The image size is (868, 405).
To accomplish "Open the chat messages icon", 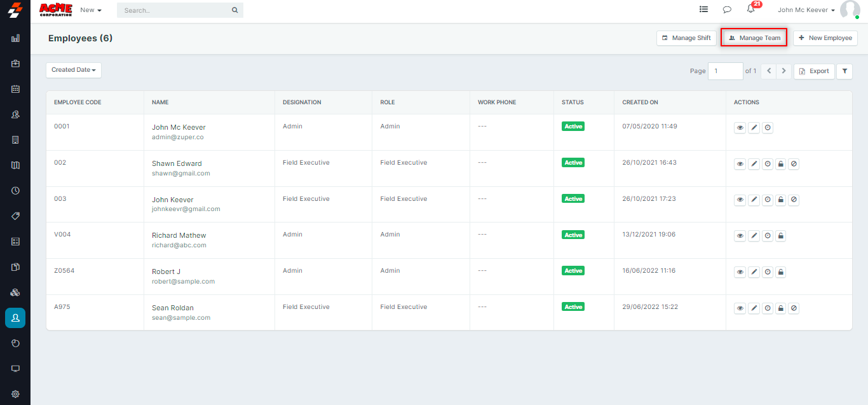I will pyautogui.click(x=727, y=10).
